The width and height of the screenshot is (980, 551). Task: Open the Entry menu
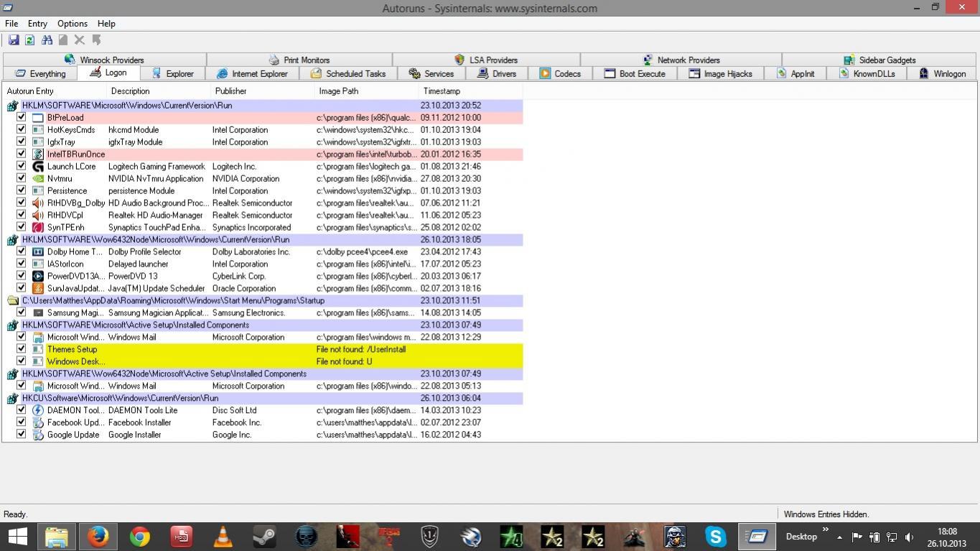coord(37,24)
